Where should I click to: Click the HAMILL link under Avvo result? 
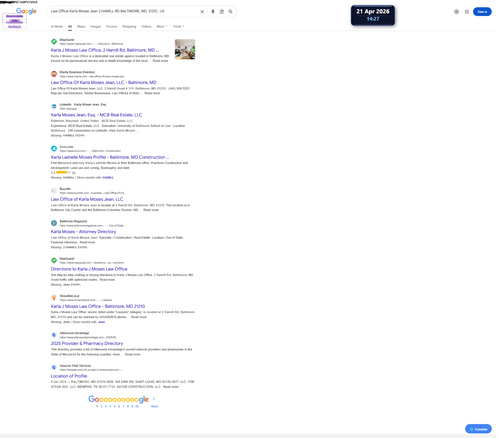108,178
